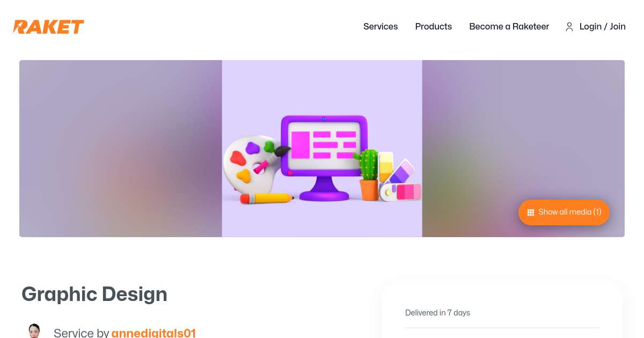The width and height of the screenshot is (644, 338).
Task: Open the Products menu item
Action: click(434, 26)
